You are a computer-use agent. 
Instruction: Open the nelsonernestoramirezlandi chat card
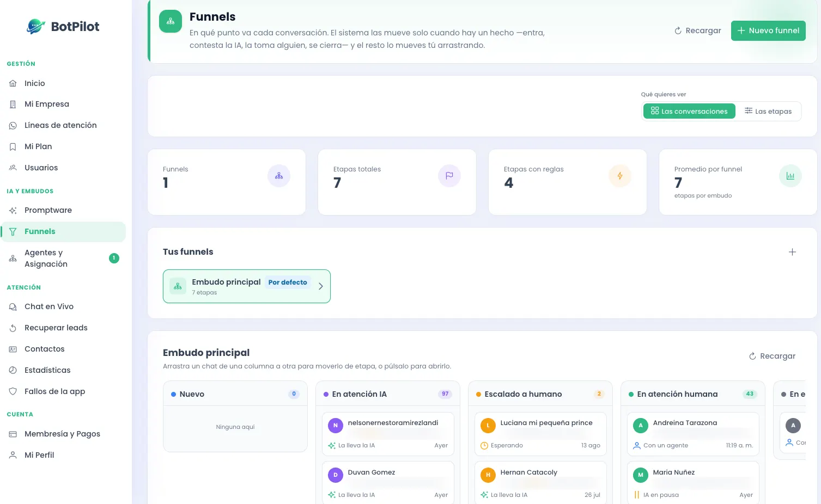click(x=388, y=434)
